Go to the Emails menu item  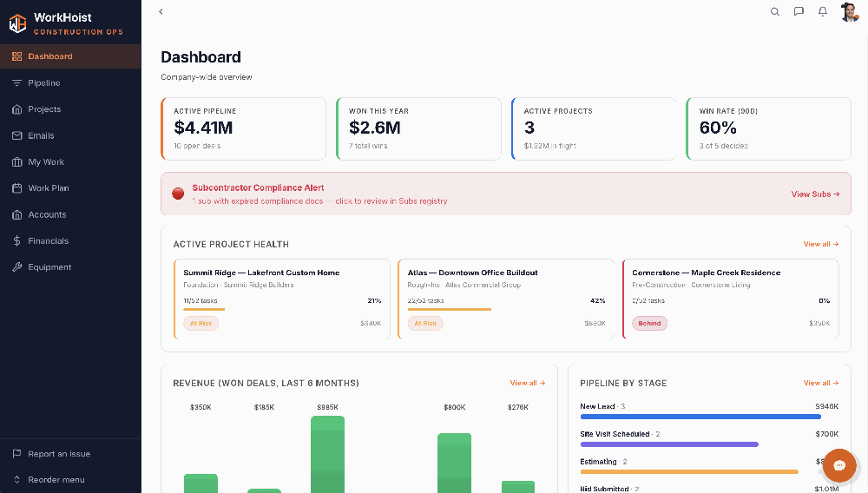[x=71, y=135]
